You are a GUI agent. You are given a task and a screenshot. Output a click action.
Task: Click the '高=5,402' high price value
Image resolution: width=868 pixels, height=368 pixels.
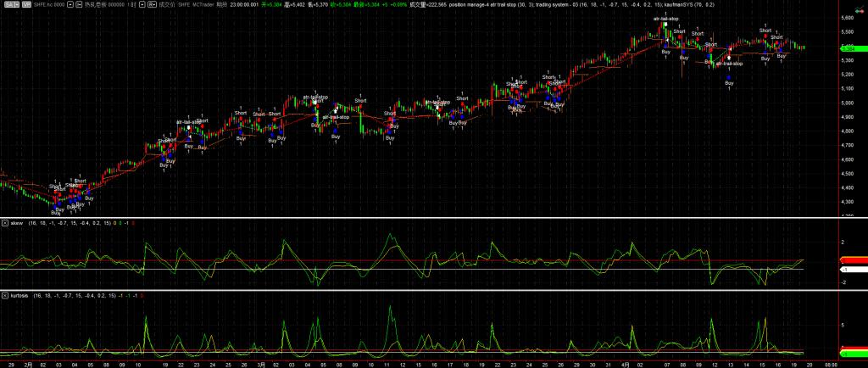[x=295, y=4]
